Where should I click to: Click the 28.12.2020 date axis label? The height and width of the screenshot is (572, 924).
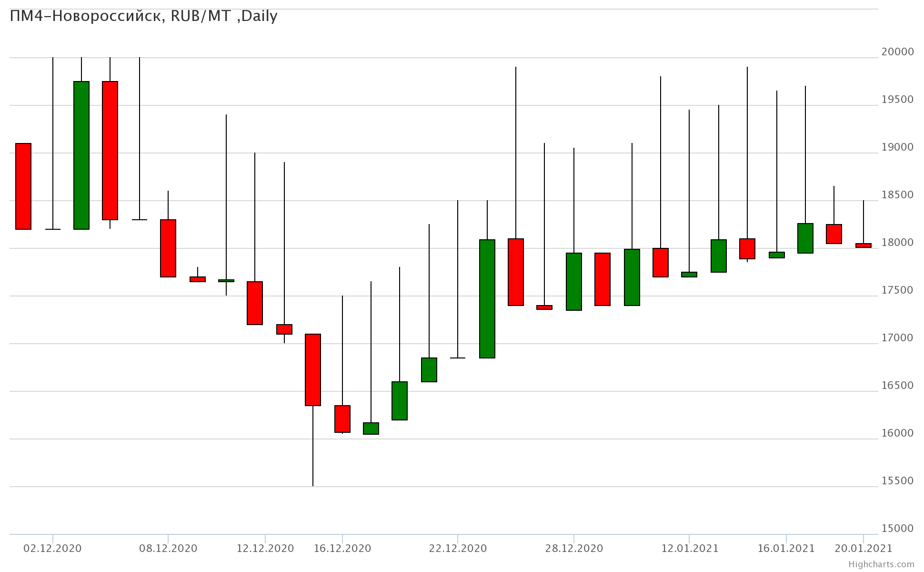pos(573,548)
